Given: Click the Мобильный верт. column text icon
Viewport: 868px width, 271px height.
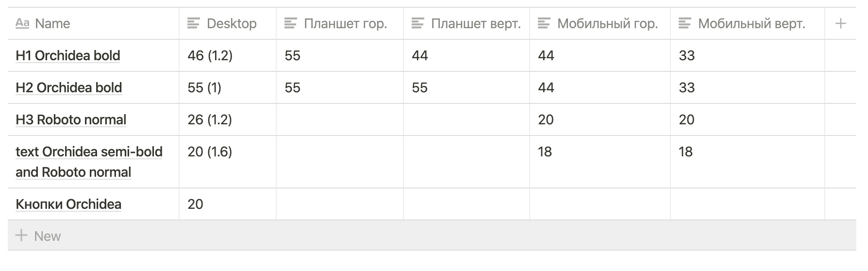Looking at the screenshot, I should click(684, 23).
